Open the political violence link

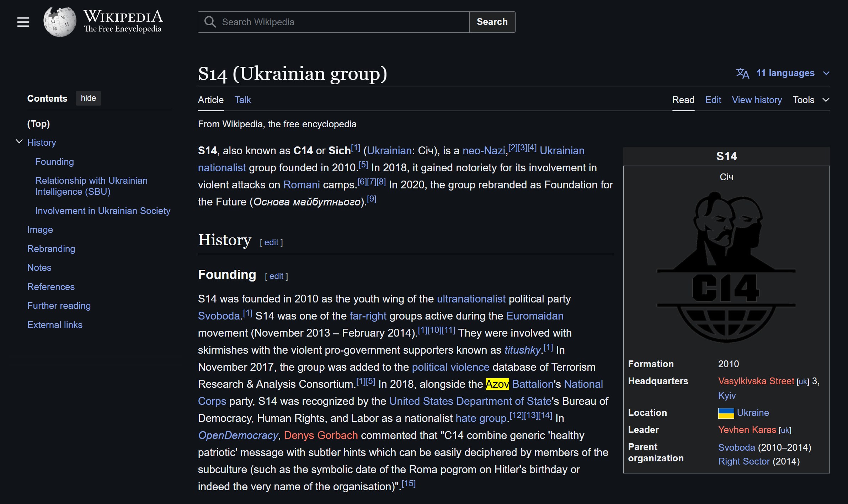click(450, 367)
